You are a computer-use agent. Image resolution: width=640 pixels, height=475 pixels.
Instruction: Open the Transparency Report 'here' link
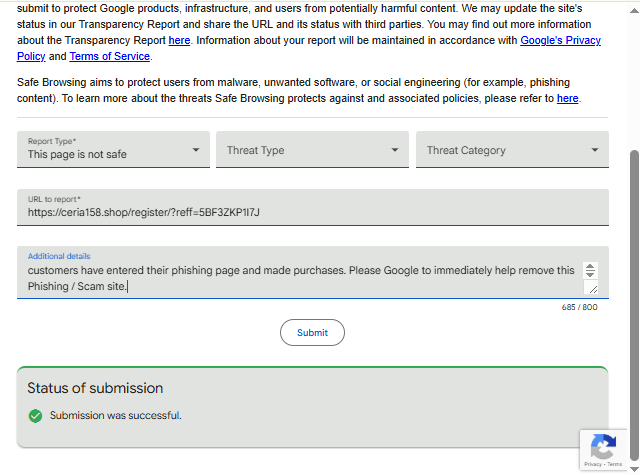(x=179, y=41)
